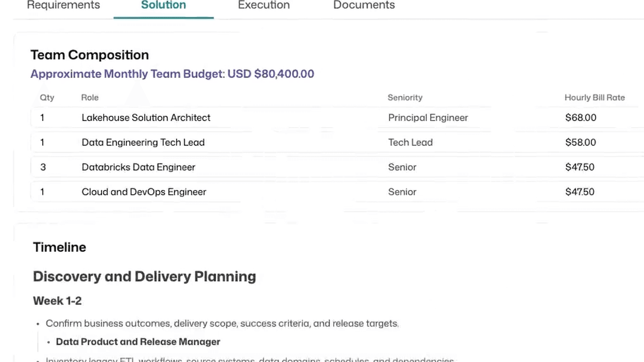Click the Principal Engineer seniority cell
The image size is (644, 362).
(x=428, y=118)
